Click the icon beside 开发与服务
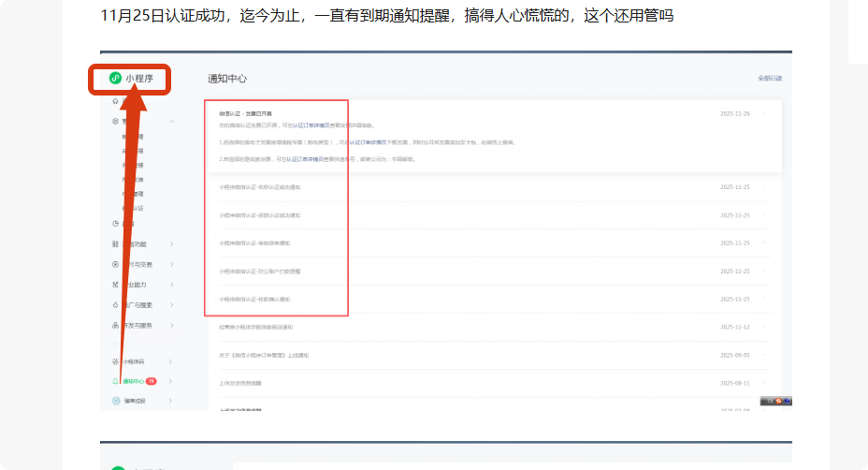This screenshot has width=868, height=470. [115, 325]
